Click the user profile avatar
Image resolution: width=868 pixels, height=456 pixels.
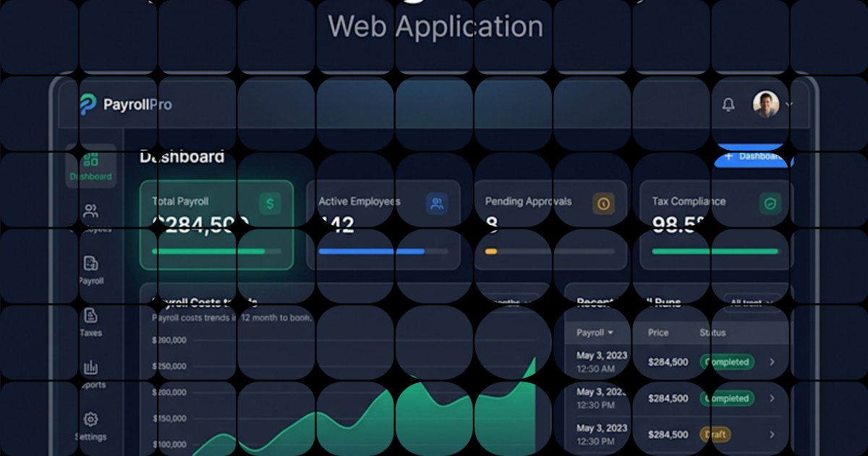point(766,104)
